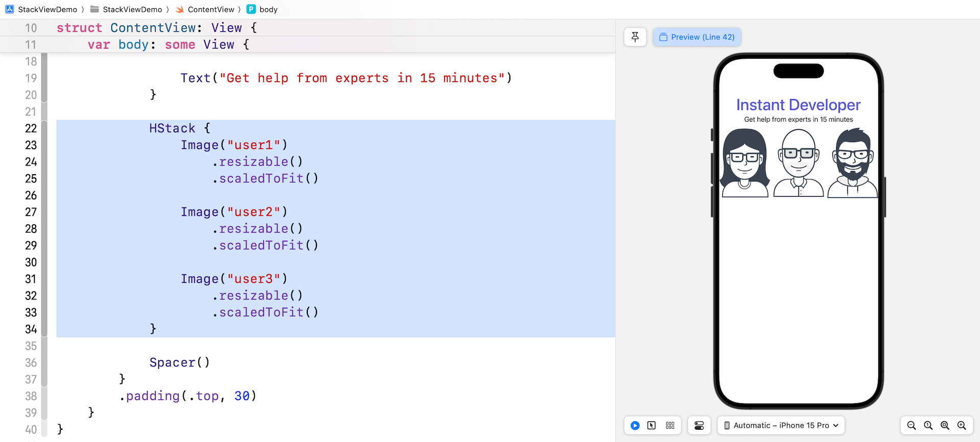Zoom in the preview canvas
The width and height of the screenshot is (980, 442).
tap(962, 425)
